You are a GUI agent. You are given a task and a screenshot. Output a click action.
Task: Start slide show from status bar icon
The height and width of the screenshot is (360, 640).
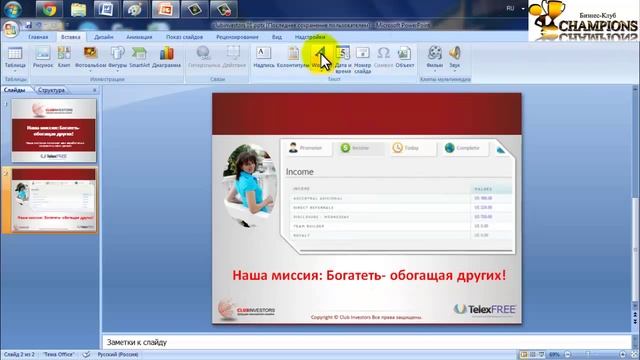(x=541, y=354)
